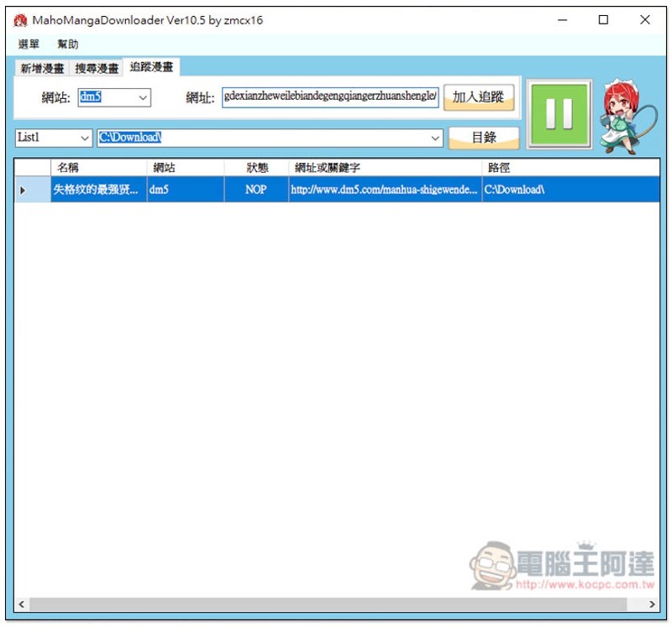Image resolution: width=672 pixels, height=627 pixels.
Task: Maximize the MahoMangaDownloader window
Action: tap(603, 19)
